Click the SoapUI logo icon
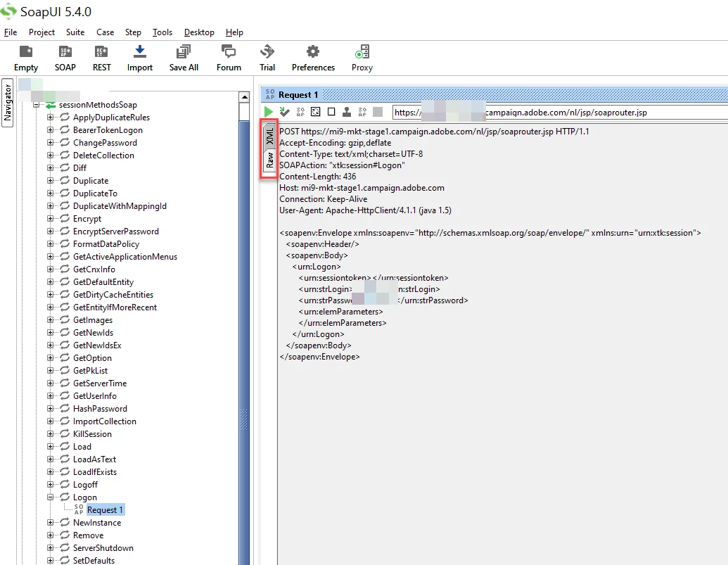This screenshot has width=728, height=565. (x=8, y=11)
